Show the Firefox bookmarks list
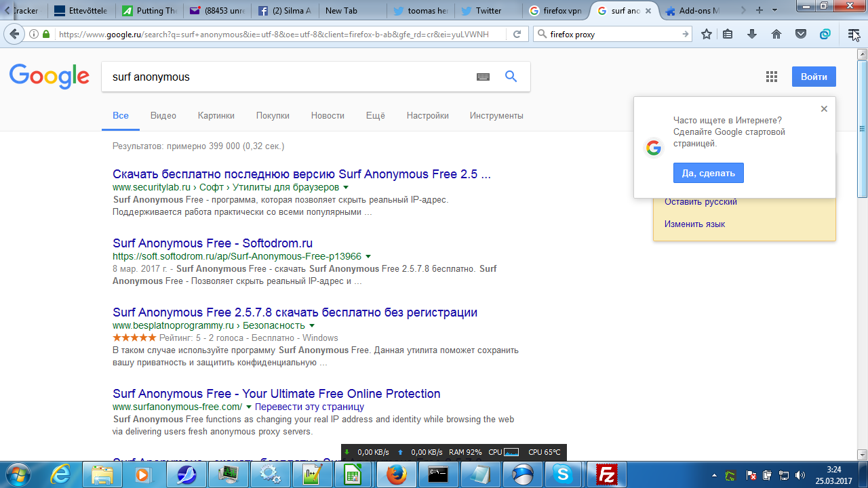This screenshot has height=488, width=868. pos(728,34)
